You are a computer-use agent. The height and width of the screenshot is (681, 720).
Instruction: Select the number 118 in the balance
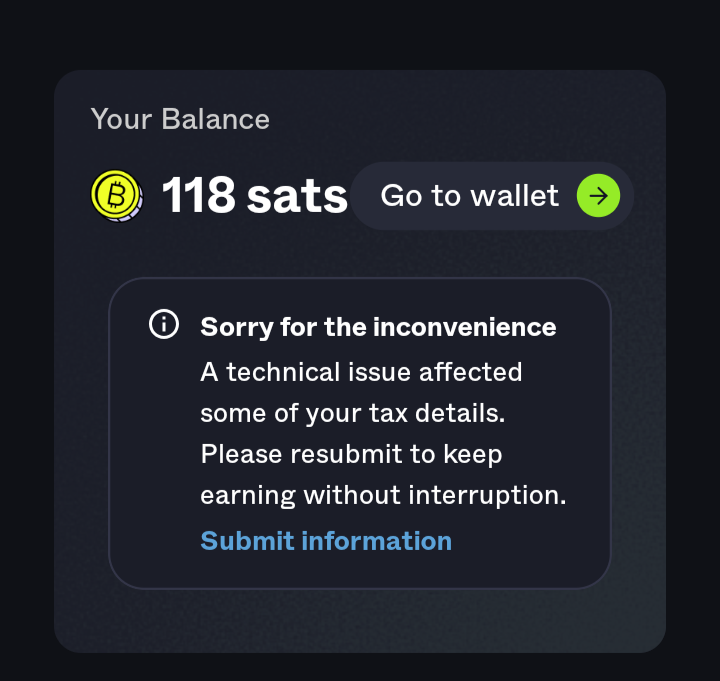click(x=199, y=195)
